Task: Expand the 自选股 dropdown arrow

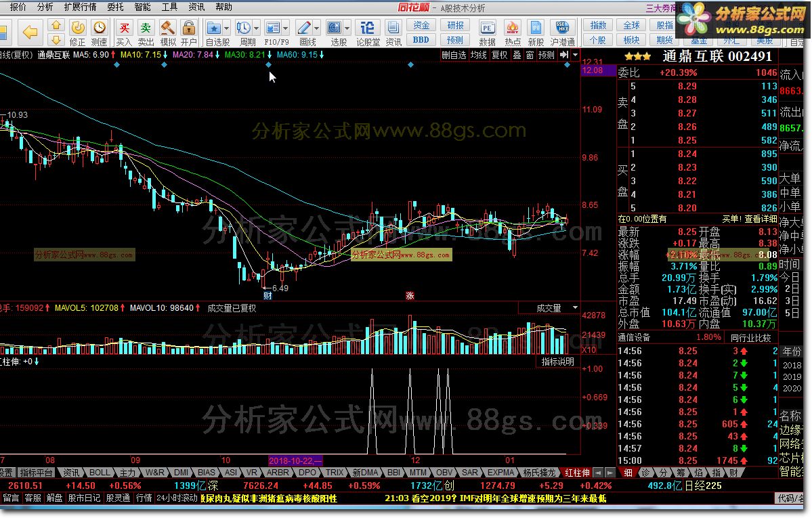Action: coord(226,28)
